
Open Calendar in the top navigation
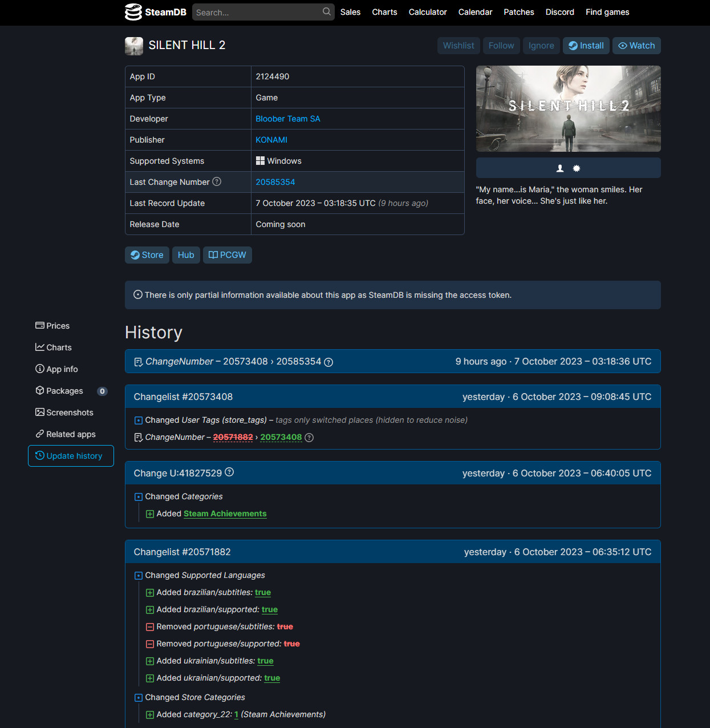pos(475,12)
